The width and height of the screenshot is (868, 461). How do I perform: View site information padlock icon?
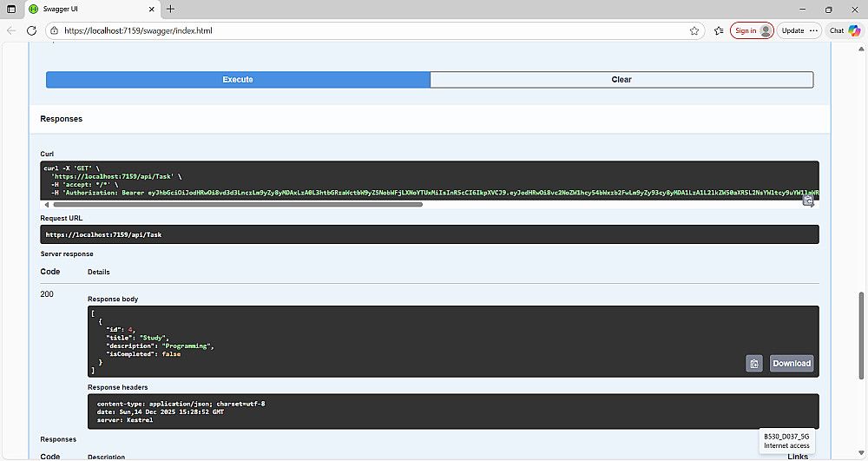[x=54, y=31]
